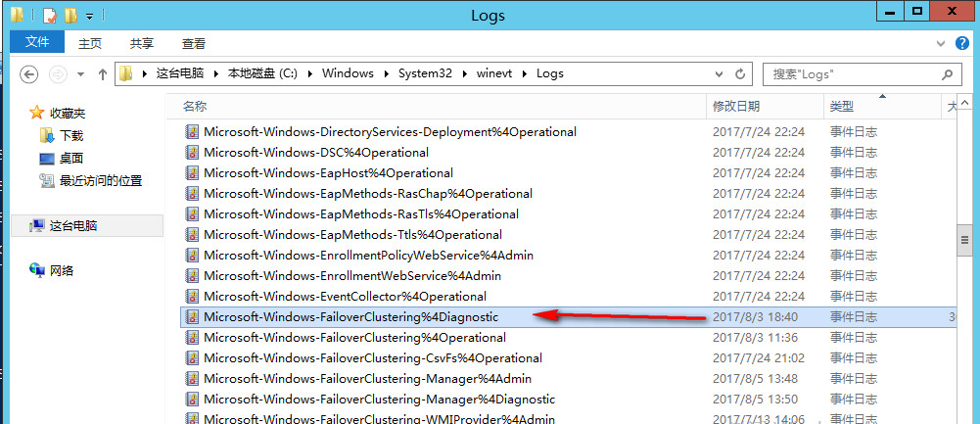Expand the chevron after Windows in path
The width and height of the screenshot is (980, 424).
point(387,73)
